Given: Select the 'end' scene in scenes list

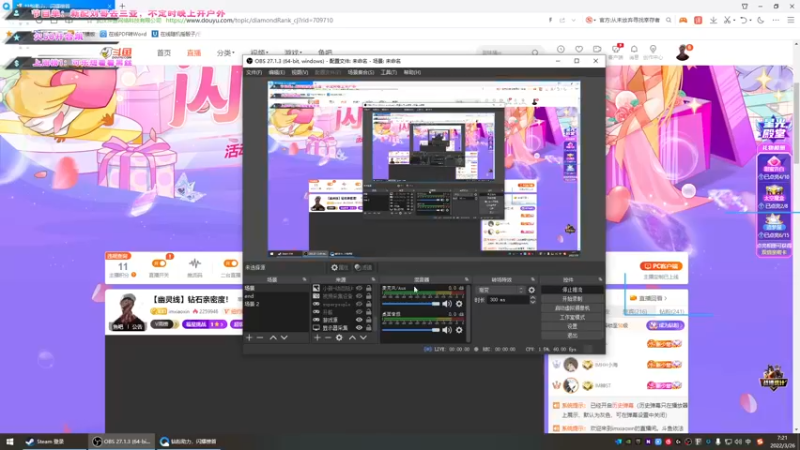Looking at the screenshot, I should pos(276,296).
